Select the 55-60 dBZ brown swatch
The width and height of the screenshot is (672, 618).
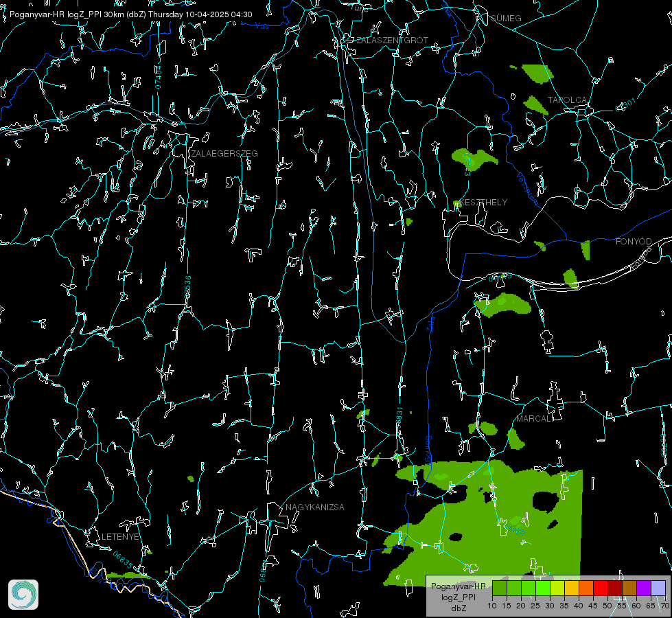(629, 588)
